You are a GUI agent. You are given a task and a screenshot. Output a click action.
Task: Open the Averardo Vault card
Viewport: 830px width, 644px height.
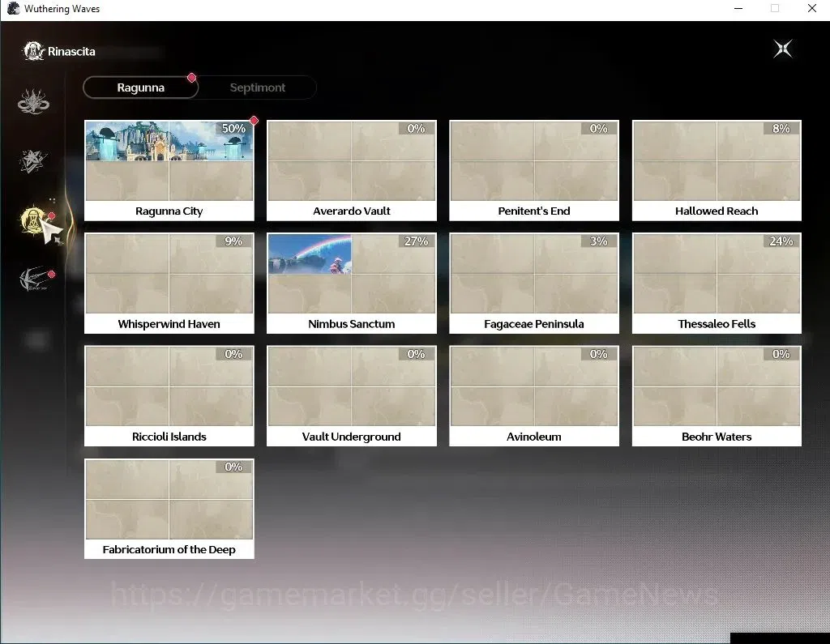(x=352, y=170)
